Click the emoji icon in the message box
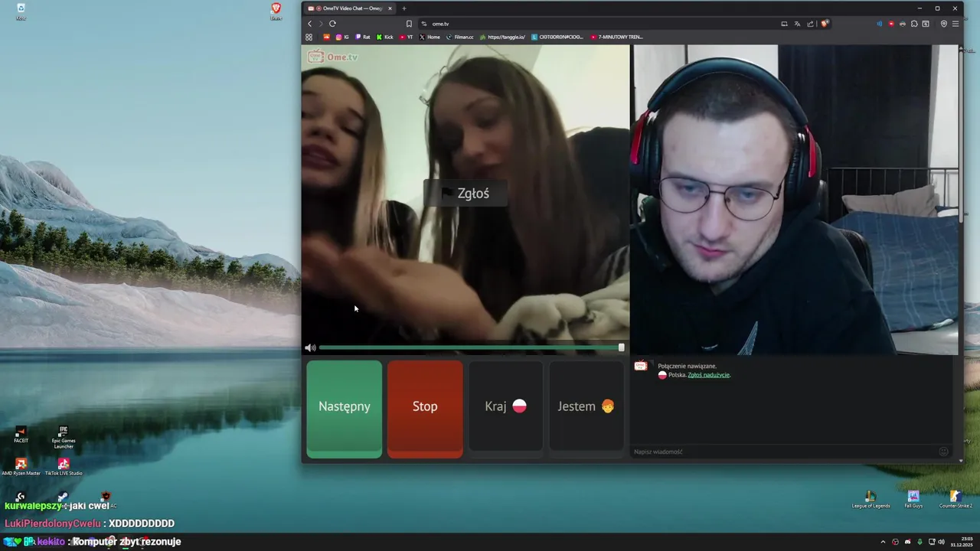The width and height of the screenshot is (980, 551). click(943, 452)
